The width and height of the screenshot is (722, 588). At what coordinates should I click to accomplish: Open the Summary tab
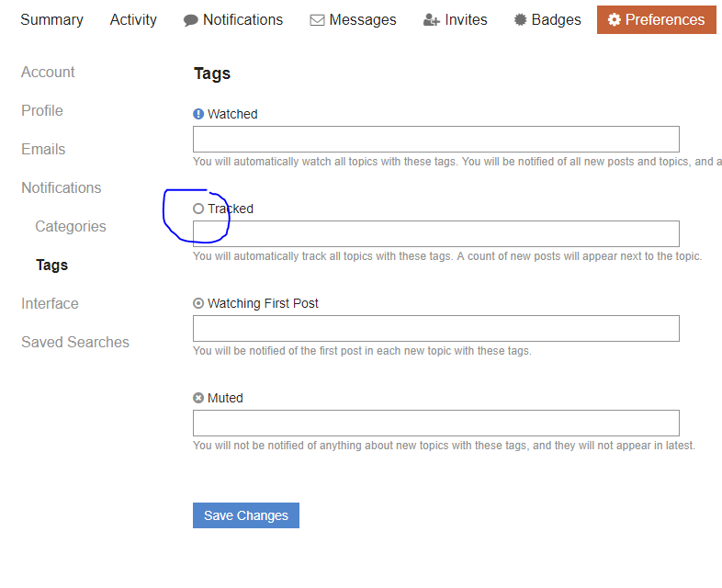51,19
